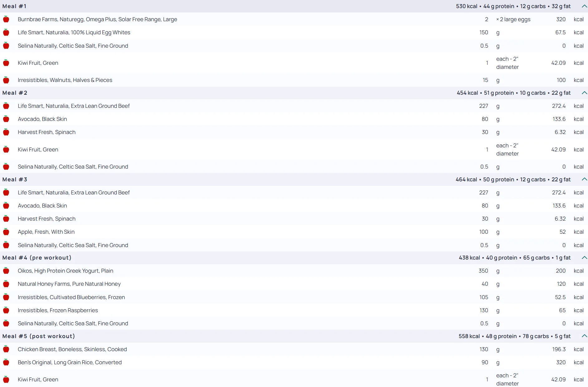Click apple icon beside Meal #2 Kiwi Fruit, Green
The width and height of the screenshot is (588, 387).
tap(6, 150)
